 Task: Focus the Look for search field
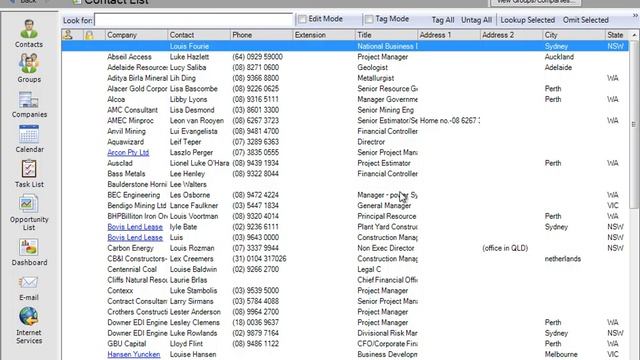[193, 20]
